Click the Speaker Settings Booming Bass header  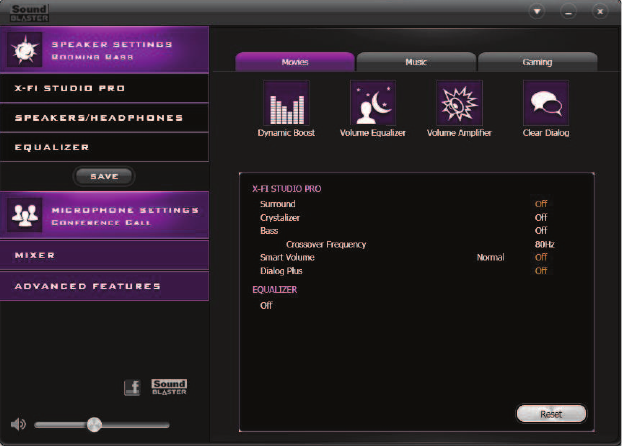(104, 50)
